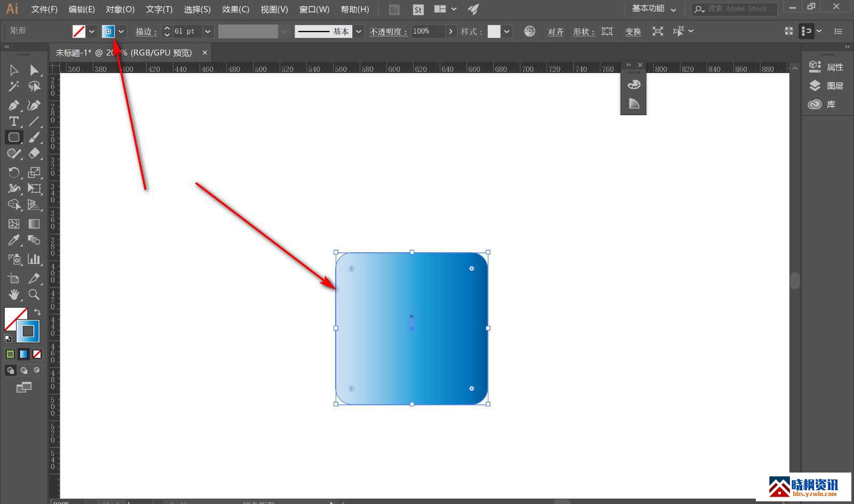Select the Magic Wand tool
Screen dimensions: 854x504
point(14,86)
